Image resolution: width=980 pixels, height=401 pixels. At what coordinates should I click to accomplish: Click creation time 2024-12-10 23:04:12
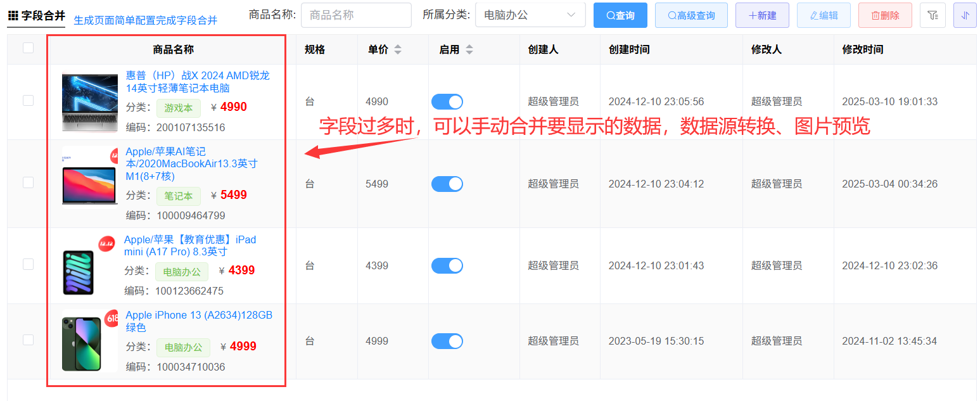click(x=656, y=184)
